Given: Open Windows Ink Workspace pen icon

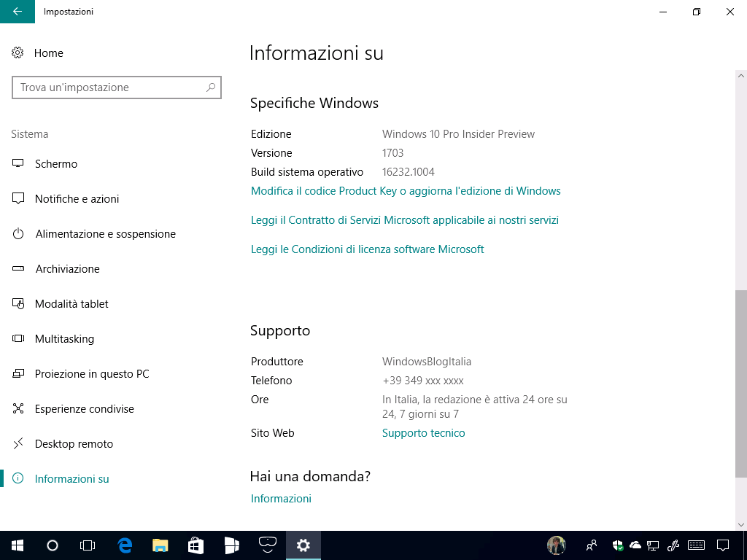Looking at the screenshot, I should click(x=673, y=545).
